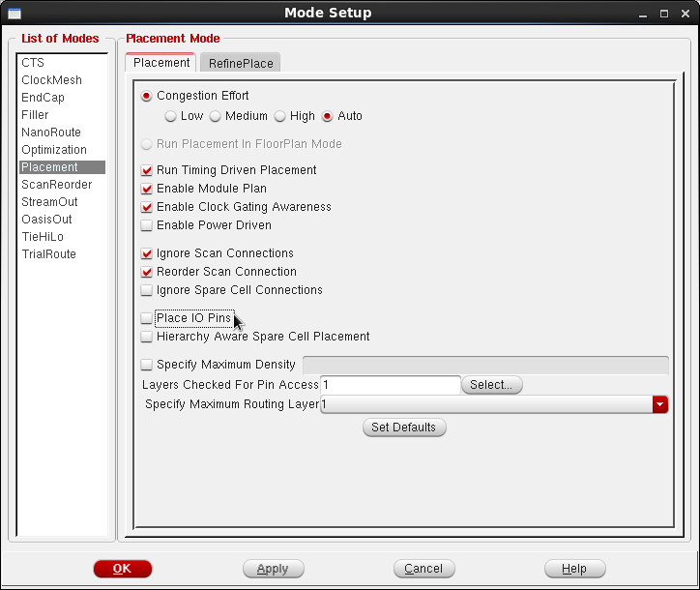The height and width of the screenshot is (590, 700).
Task: Choose Medium congestion effort option
Action: coord(216,116)
